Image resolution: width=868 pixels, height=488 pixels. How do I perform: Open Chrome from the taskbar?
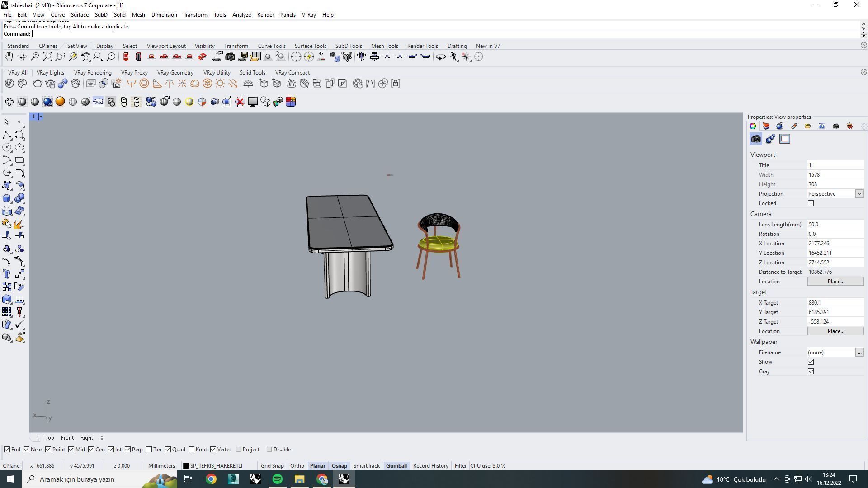211,479
